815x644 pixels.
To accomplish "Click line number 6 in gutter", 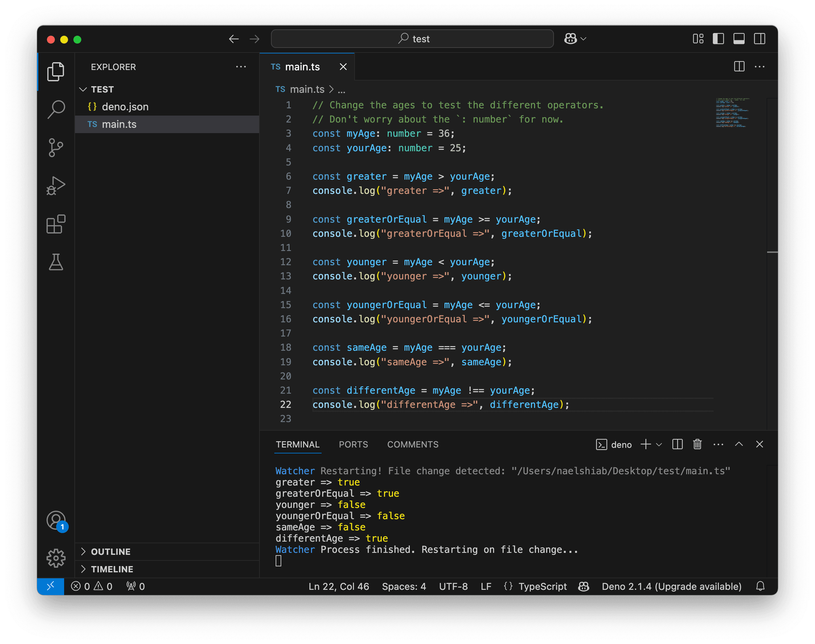I will pos(289,176).
